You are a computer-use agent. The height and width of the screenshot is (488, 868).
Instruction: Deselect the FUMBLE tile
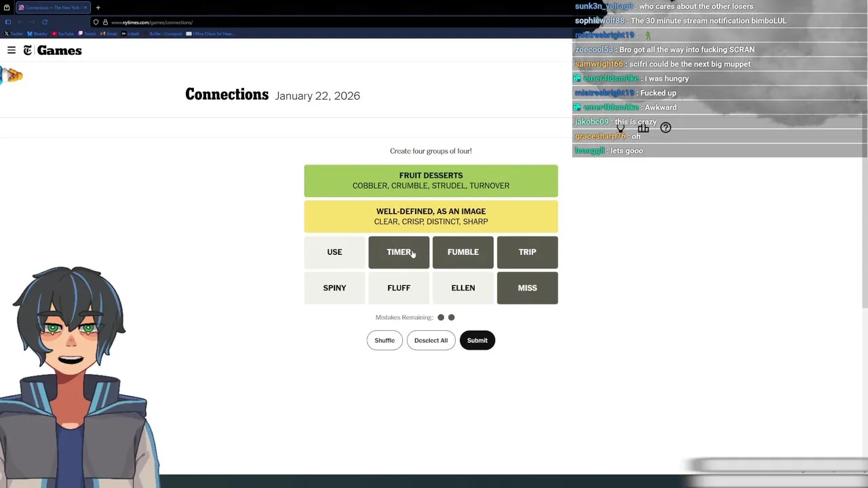tap(463, 252)
